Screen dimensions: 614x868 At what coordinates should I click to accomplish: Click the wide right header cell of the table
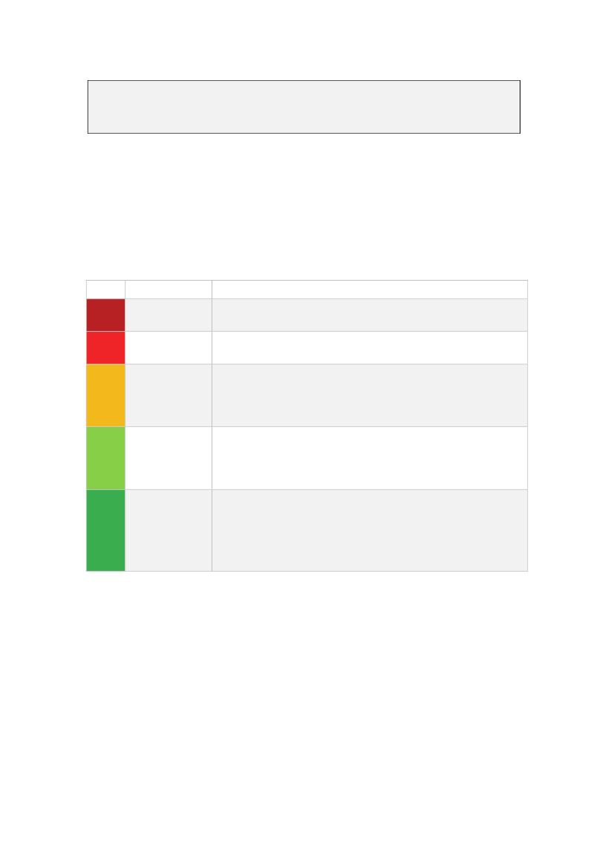369,290
